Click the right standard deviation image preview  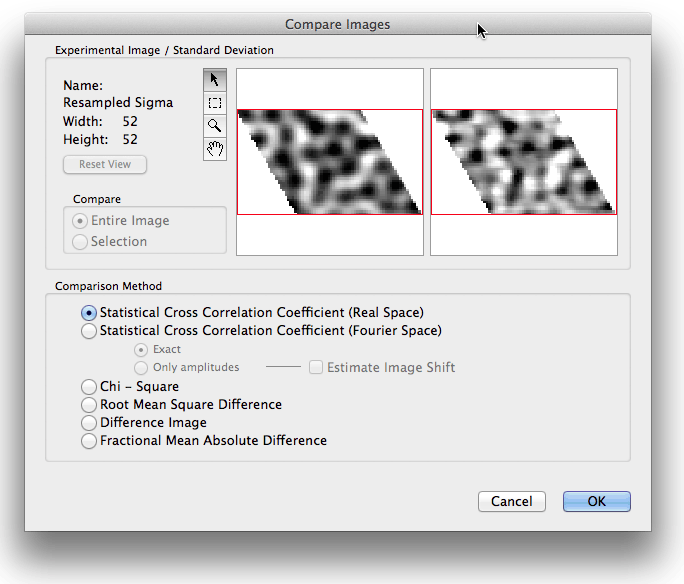[x=524, y=162]
